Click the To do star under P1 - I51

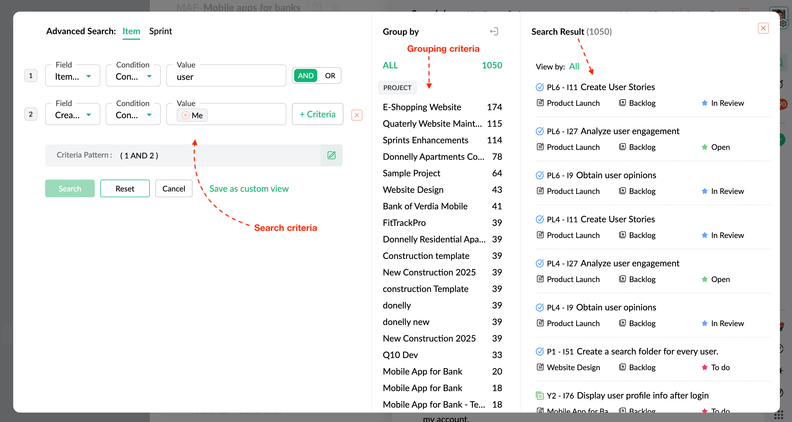(x=705, y=367)
